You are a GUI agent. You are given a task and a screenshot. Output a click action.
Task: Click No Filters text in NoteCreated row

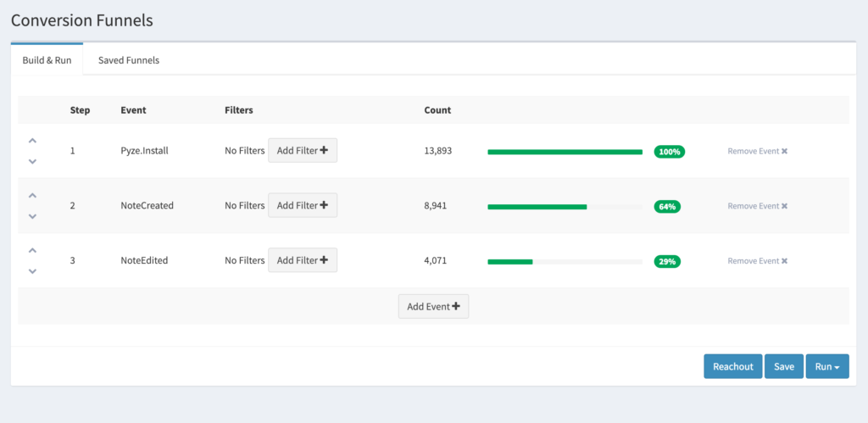(245, 205)
